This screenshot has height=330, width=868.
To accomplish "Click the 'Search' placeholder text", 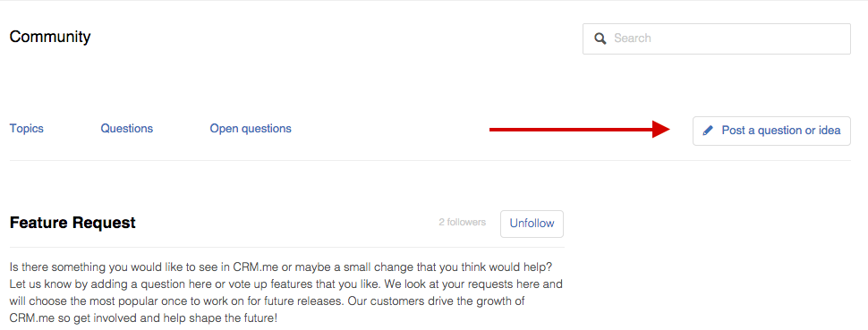I will coord(633,38).
